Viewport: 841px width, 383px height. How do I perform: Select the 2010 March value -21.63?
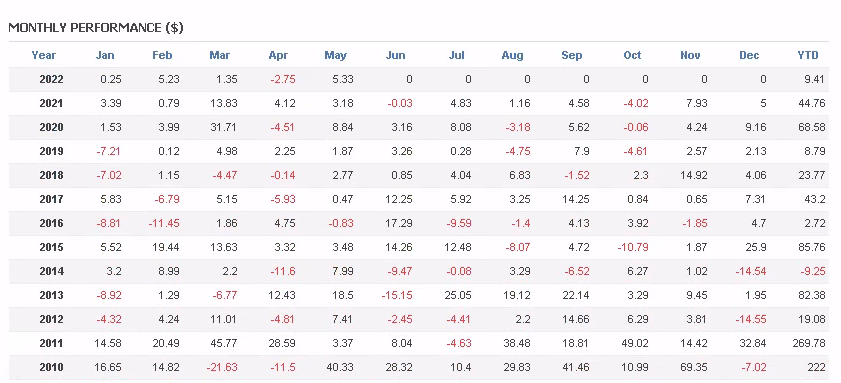[222, 367]
